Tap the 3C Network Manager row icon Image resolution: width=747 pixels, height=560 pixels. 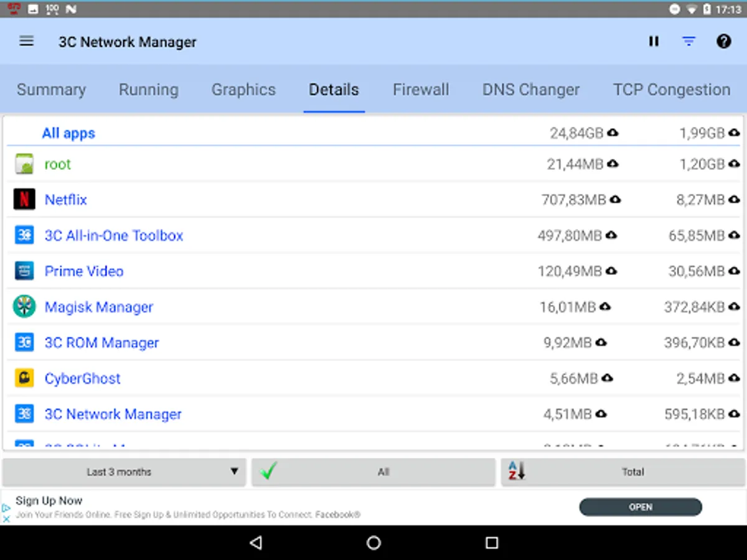24,414
